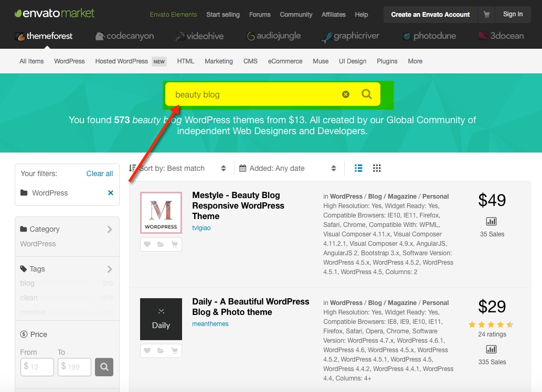This screenshot has height=392, width=542.
Task: Open the Envato Market logo home
Action: coord(54,14)
